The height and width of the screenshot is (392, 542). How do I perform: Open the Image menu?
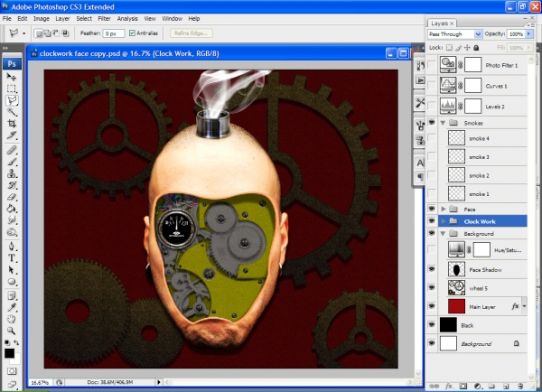42,19
